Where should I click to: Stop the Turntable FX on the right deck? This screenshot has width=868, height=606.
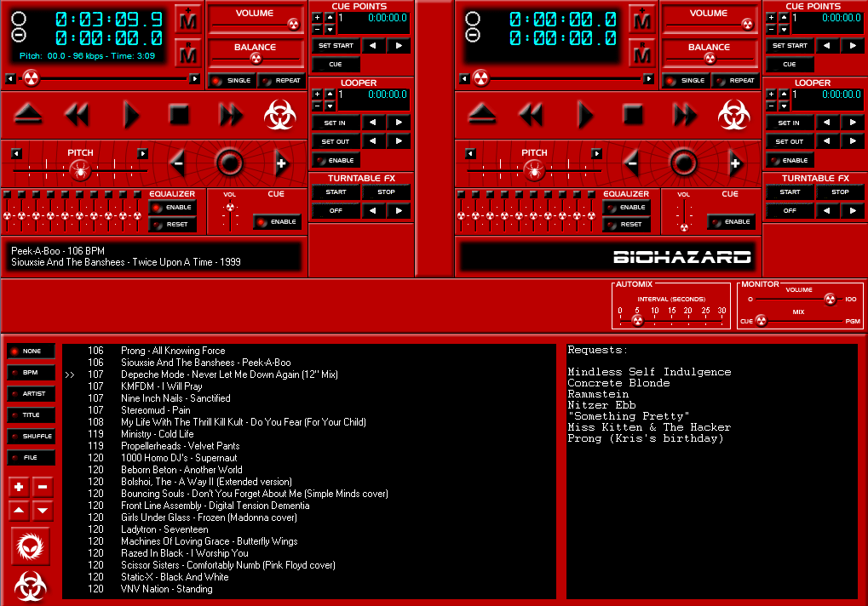point(840,192)
